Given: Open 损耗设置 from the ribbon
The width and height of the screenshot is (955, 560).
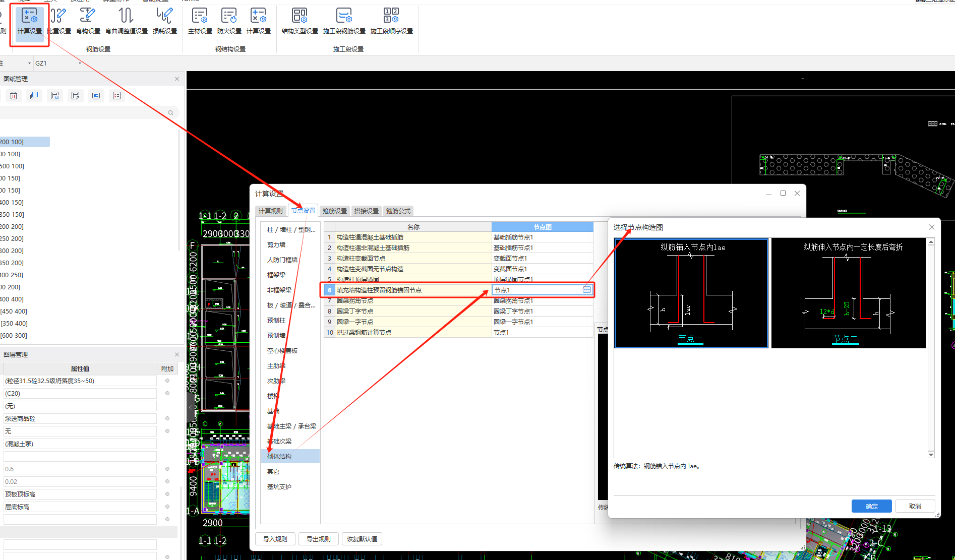Looking at the screenshot, I should (165, 21).
